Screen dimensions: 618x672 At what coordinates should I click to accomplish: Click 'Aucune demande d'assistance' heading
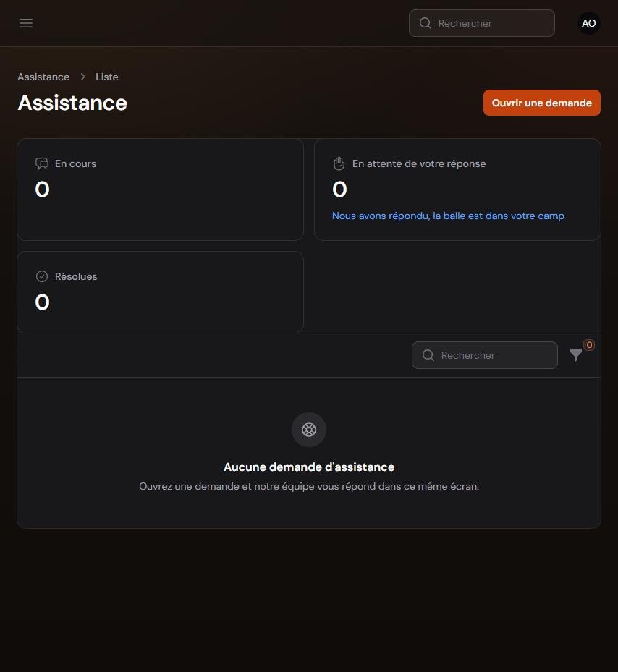tap(309, 467)
